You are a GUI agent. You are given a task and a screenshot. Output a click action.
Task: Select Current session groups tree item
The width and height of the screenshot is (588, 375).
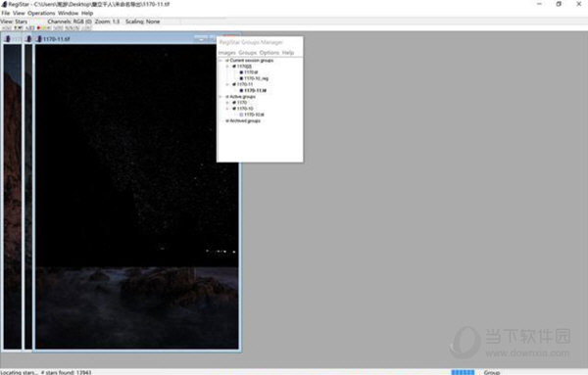(251, 61)
